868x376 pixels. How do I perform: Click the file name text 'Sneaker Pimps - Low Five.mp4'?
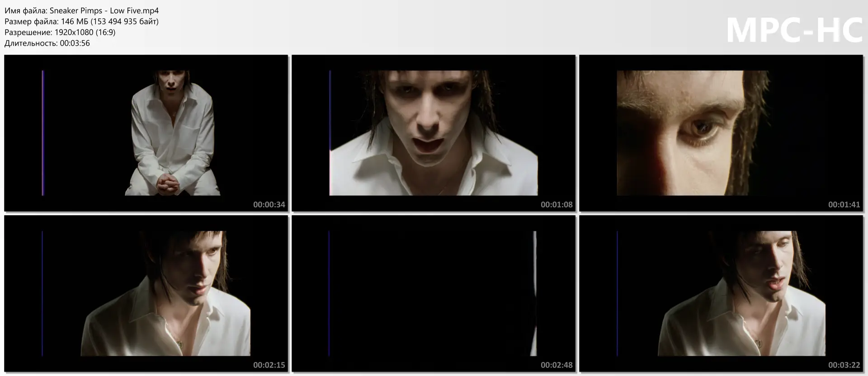pos(104,10)
